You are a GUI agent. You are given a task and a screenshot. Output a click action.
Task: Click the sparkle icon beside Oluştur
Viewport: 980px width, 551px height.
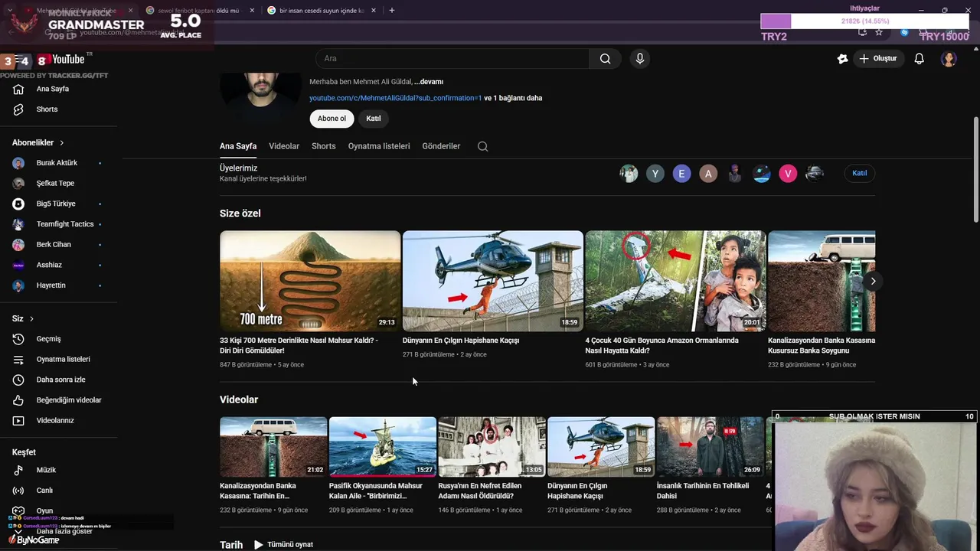coord(843,59)
